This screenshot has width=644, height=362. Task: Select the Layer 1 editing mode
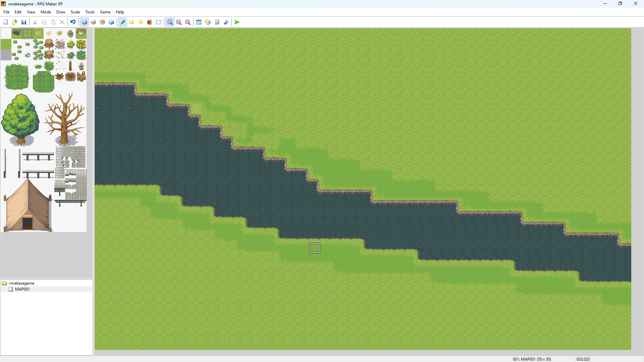pyautogui.click(x=85, y=22)
